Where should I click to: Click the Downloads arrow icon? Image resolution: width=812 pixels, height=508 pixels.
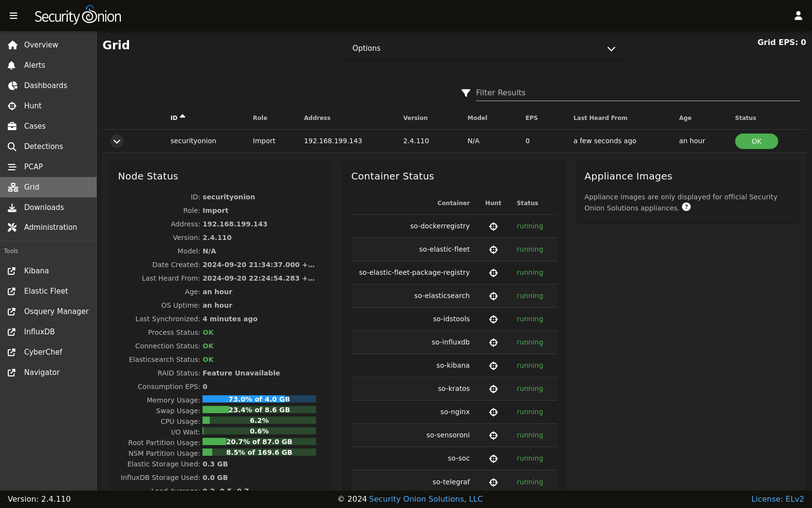(12, 208)
